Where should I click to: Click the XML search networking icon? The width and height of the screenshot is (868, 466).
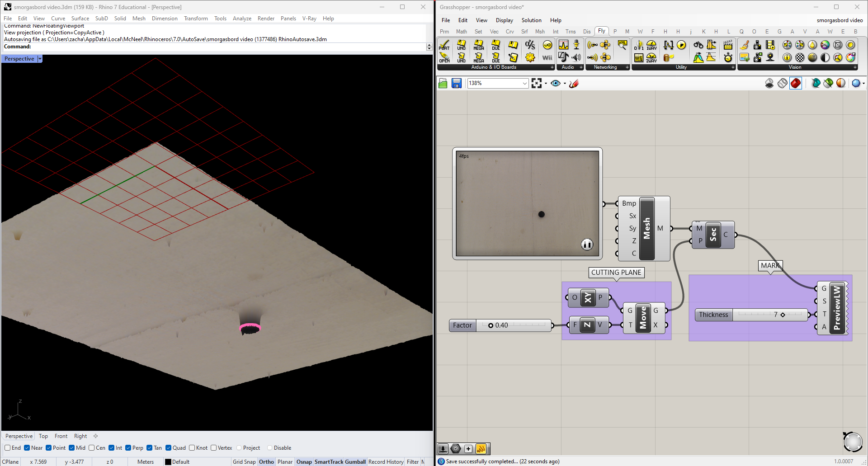623,45
